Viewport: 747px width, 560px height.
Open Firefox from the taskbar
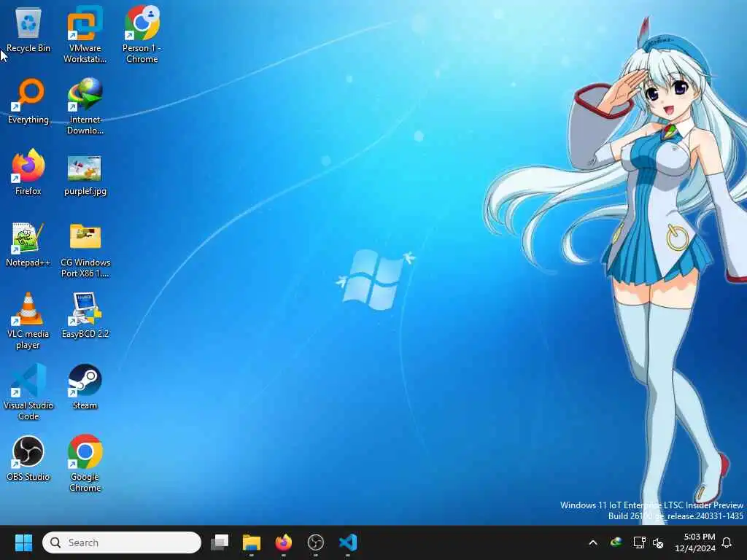284,542
